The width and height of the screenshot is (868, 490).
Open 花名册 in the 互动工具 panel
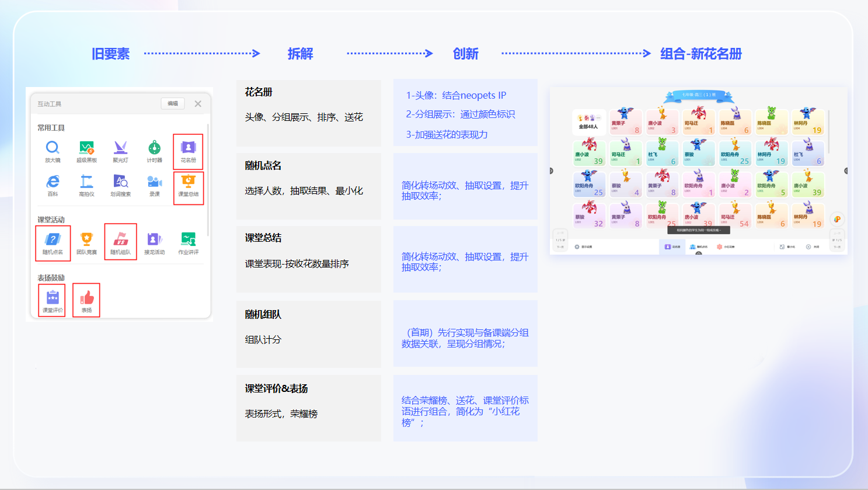[188, 151]
